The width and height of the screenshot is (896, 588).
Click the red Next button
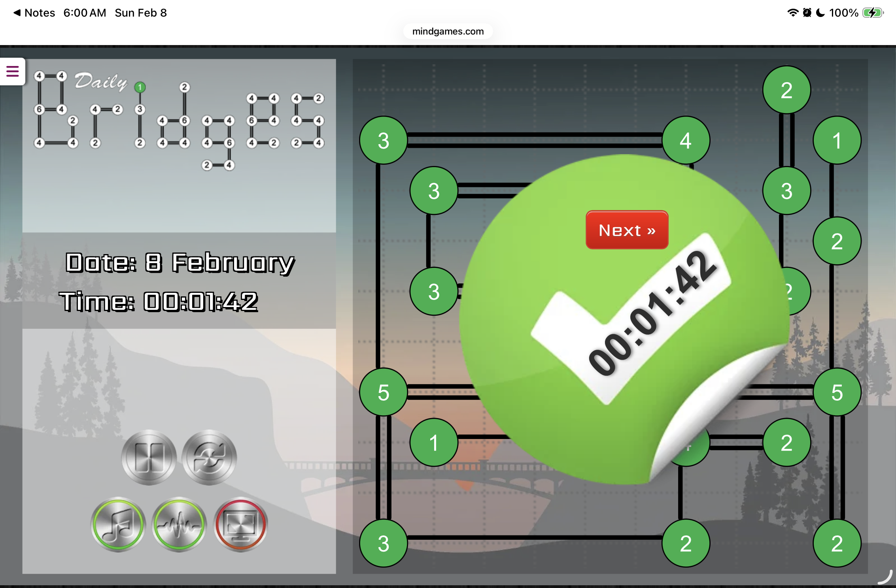pos(627,230)
